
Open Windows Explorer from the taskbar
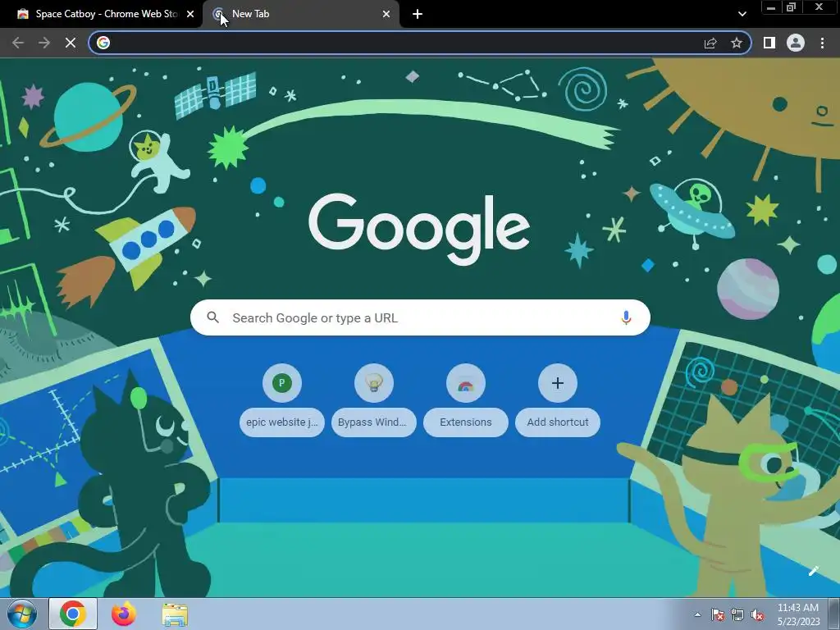pyautogui.click(x=175, y=614)
